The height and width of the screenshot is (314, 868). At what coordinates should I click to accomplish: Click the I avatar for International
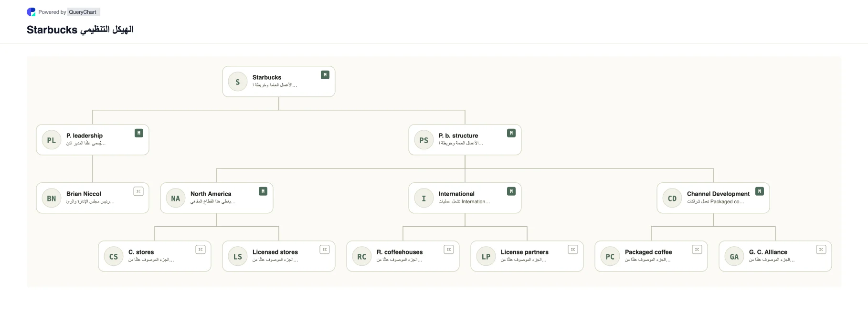pyautogui.click(x=424, y=199)
